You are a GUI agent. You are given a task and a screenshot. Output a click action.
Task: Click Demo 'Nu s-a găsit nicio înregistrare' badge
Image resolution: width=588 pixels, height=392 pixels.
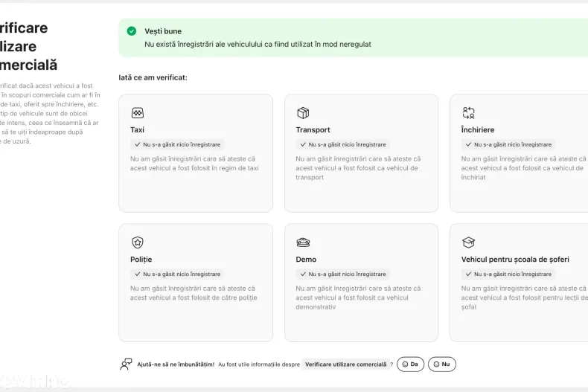(342, 274)
